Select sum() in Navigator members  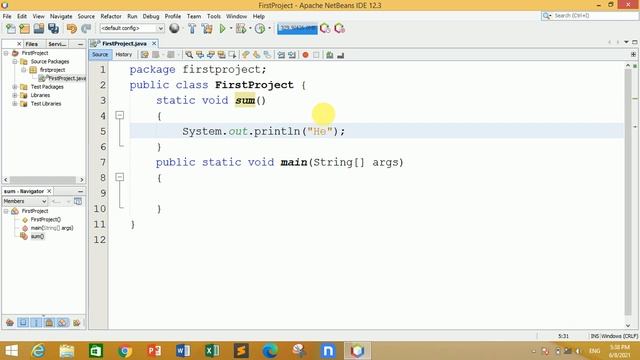[37, 236]
